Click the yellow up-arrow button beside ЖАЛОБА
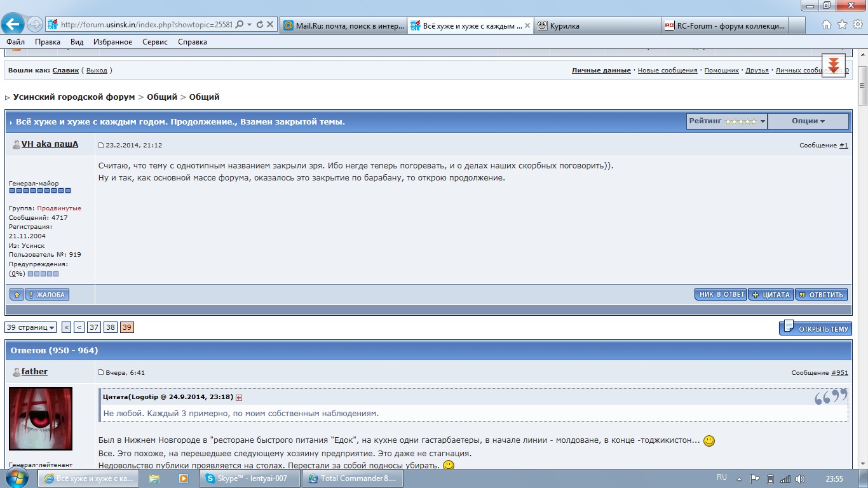The height and width of the screenshot is (488, 868). [17, 295]
